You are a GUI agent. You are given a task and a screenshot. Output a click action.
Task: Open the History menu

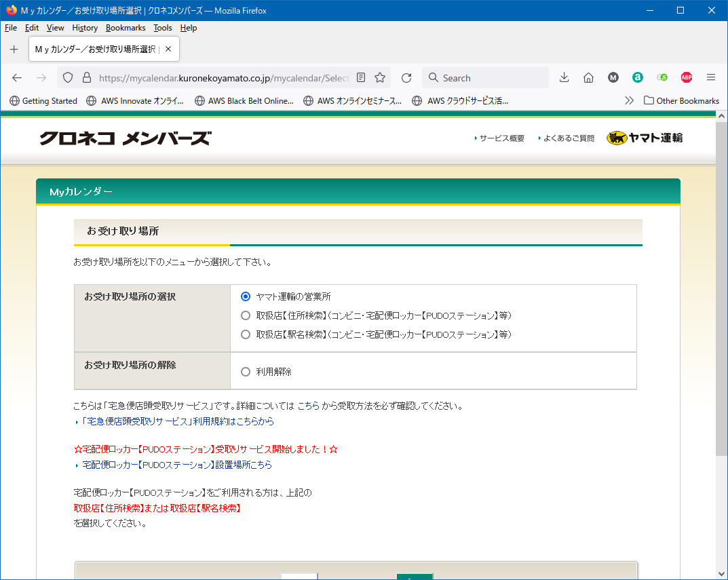(85, 28)
